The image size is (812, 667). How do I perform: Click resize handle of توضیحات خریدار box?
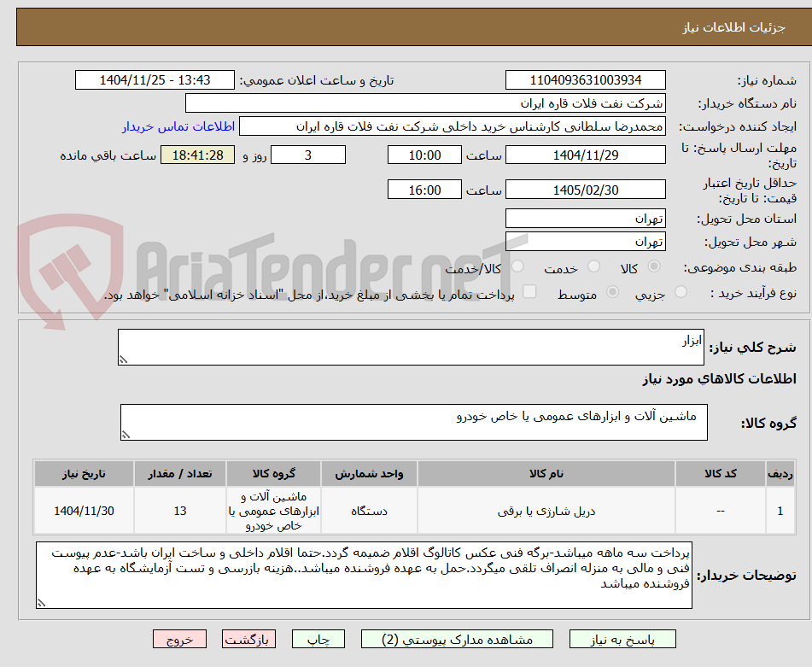pyautogui.click(x=41, y=603)
